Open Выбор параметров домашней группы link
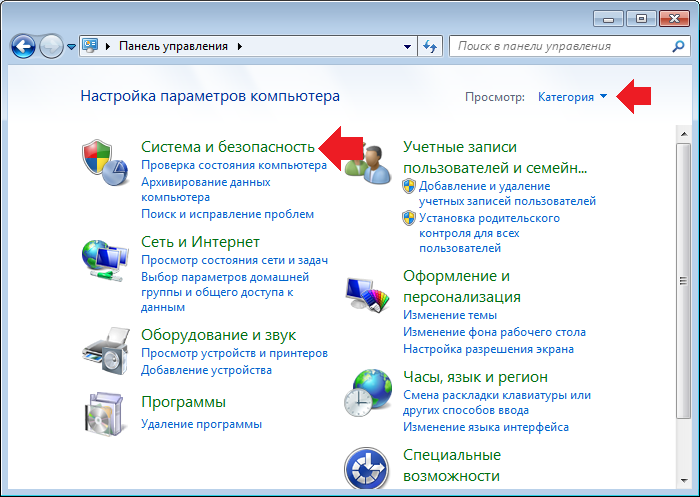This screenshot has height=497, width=700. tap(225, 292)
